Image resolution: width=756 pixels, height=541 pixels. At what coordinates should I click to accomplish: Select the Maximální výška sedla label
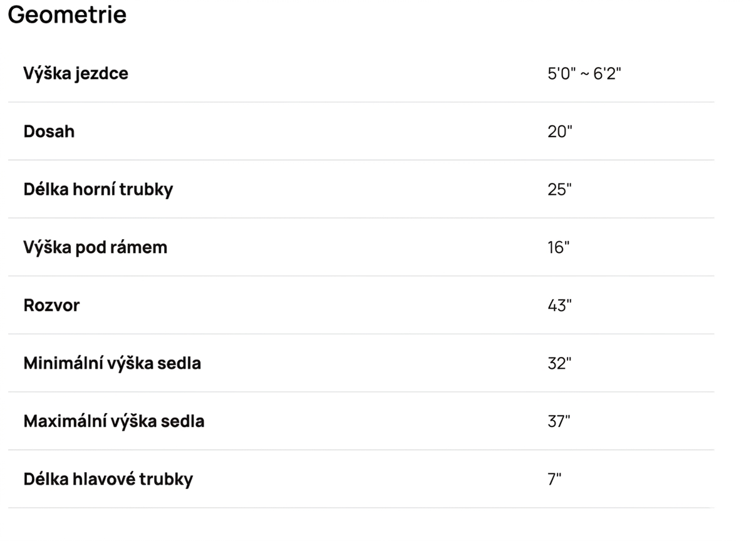click(114, 421)
